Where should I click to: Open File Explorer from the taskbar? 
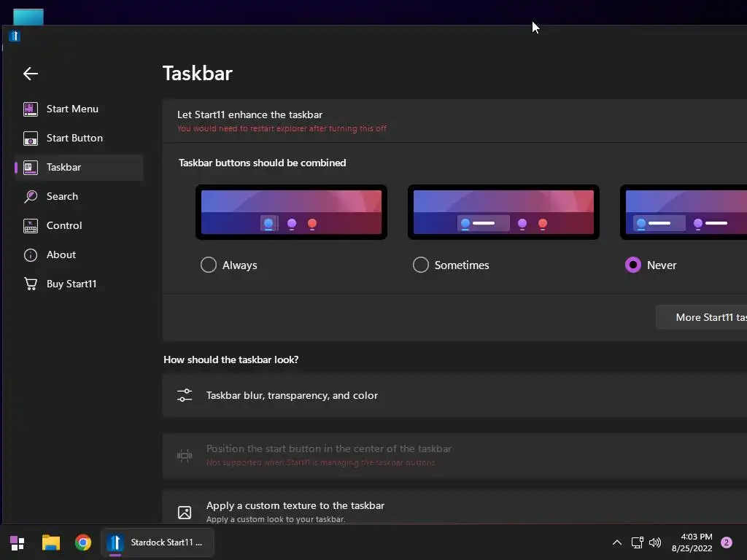click(x=51, y=542)
